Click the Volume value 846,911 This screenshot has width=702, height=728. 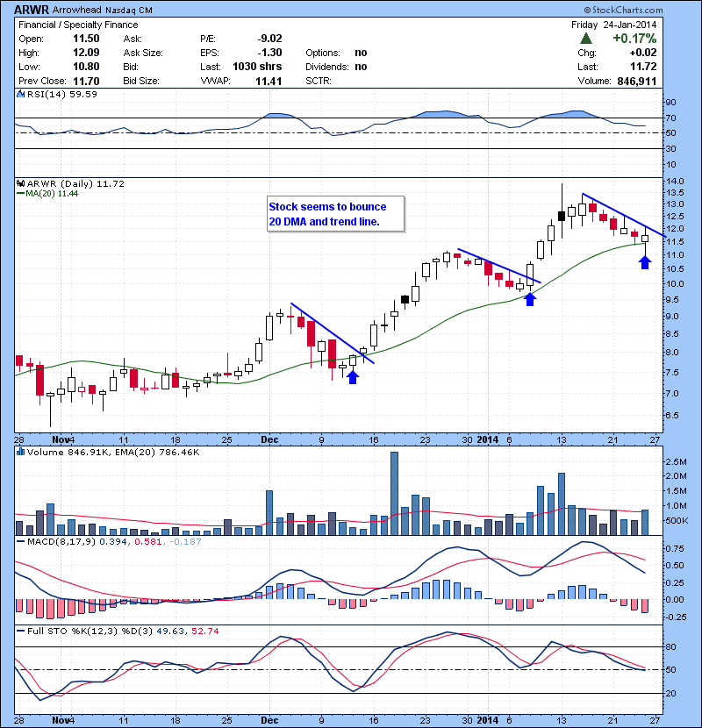637,82
